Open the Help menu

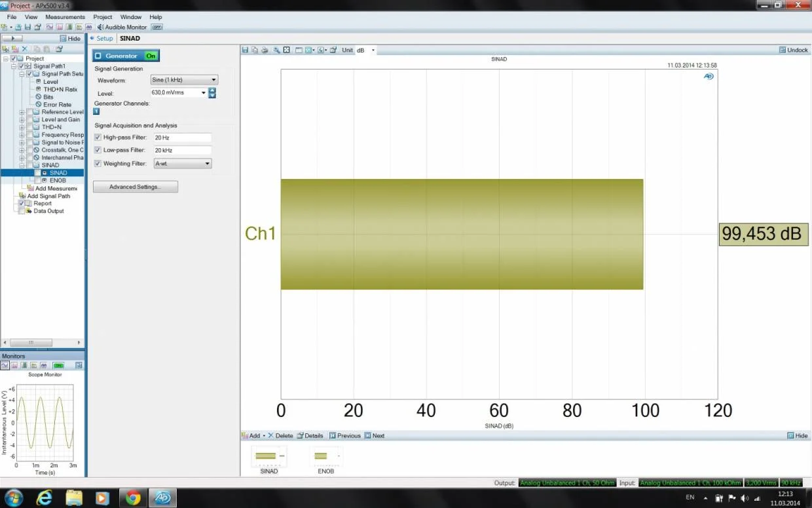[x=155, y=17]
